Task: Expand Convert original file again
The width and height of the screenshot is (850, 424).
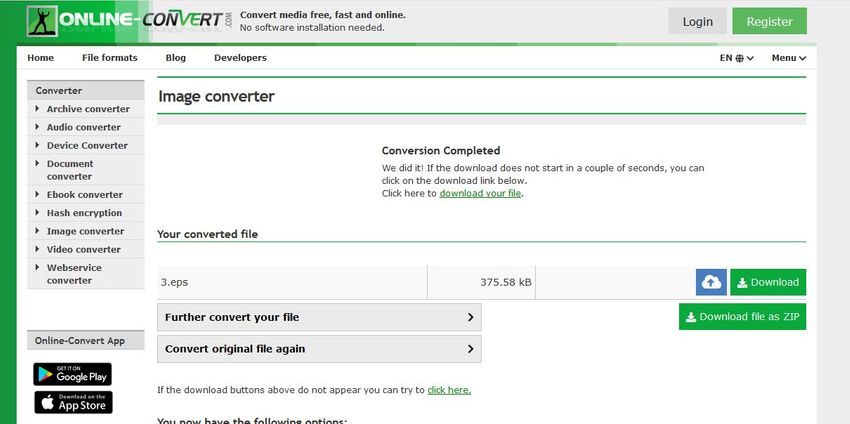Action: pyautogui.click(x=319, y=349)
